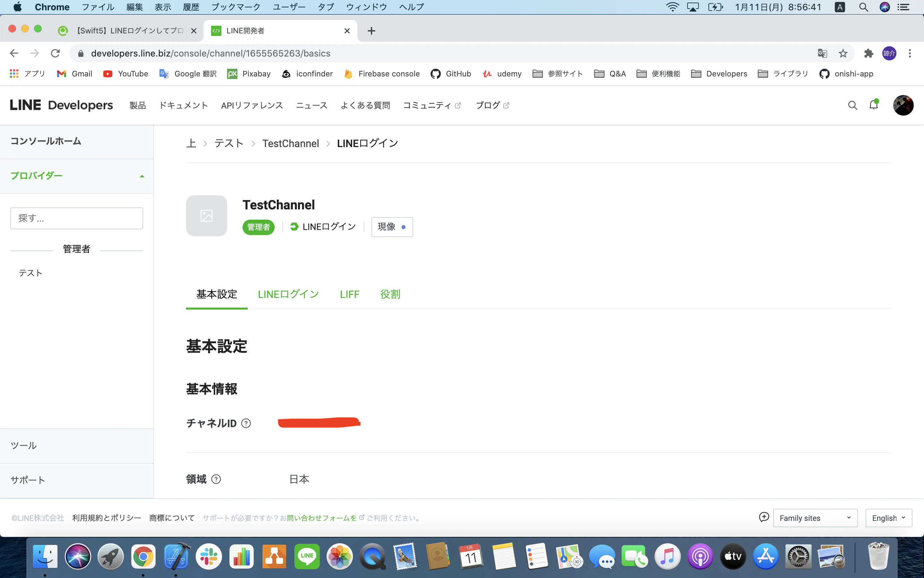Open the ブログ external link
This screenshot has height=578, width=924.
pyautogui.click(x=492, y=106)
